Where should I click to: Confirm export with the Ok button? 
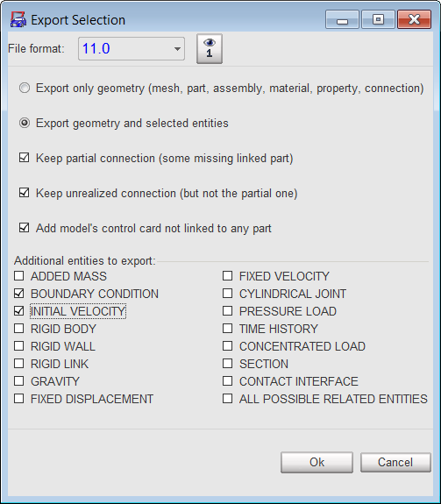317,462
